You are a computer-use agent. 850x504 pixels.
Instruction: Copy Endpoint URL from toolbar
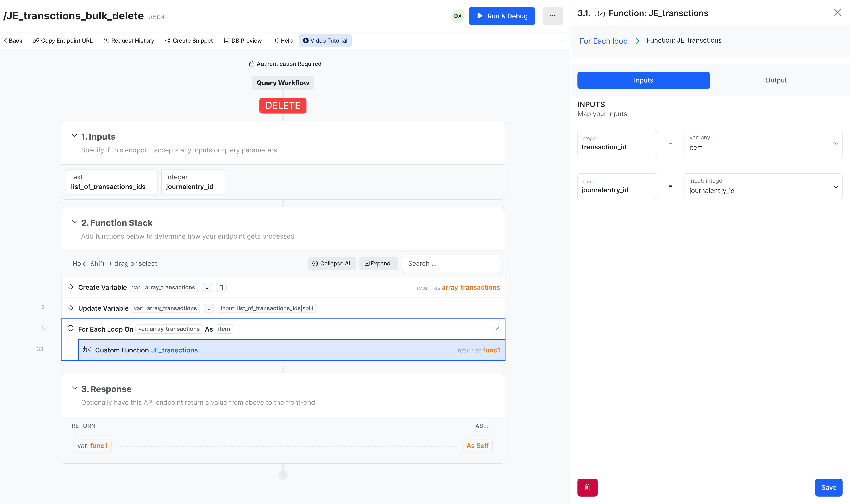[x=63, y=41]
